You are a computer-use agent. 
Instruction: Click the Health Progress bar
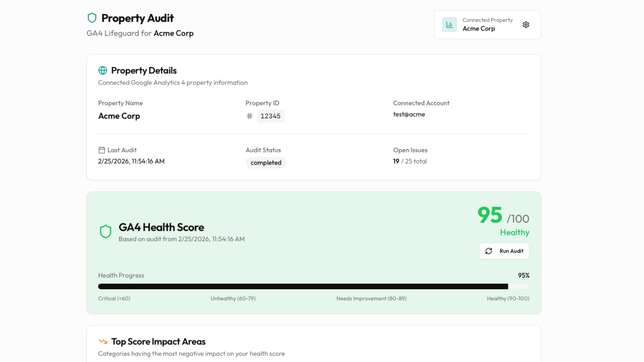point(314,286)
